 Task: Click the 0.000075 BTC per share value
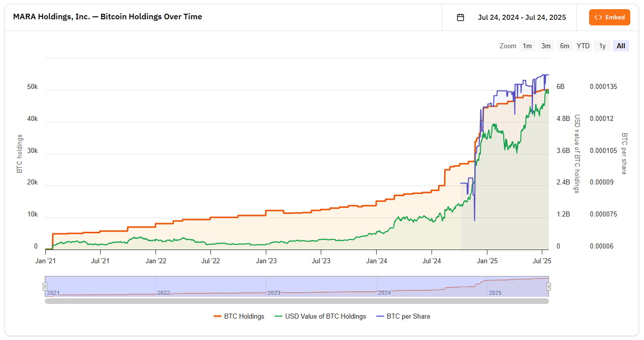tap(603, 214)
